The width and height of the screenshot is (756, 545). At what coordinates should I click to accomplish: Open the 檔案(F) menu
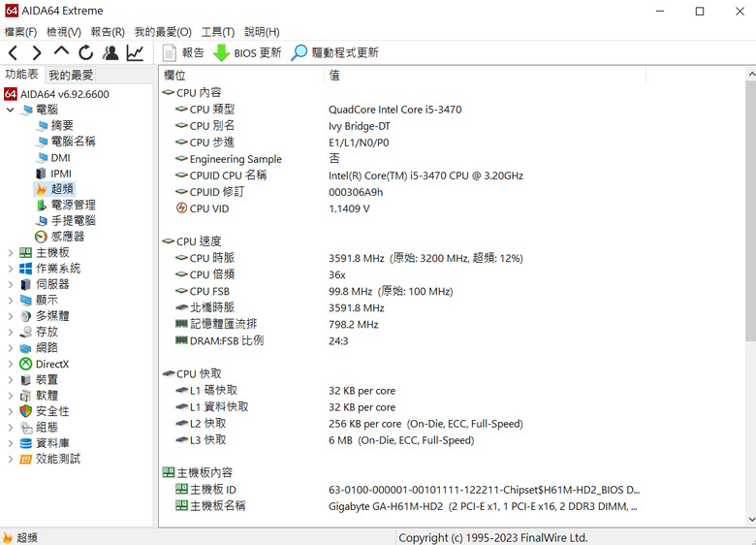[x=20, y=32]
